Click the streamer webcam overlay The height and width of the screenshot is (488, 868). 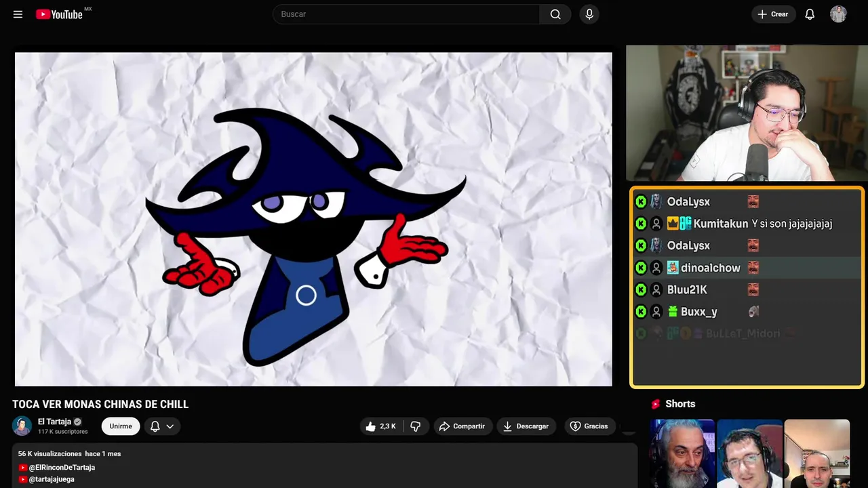747,114
